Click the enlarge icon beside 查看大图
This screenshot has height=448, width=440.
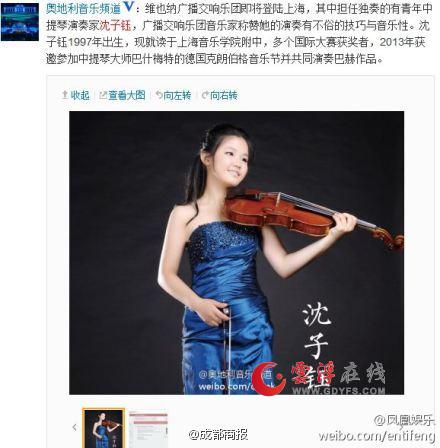coord(103,96)
